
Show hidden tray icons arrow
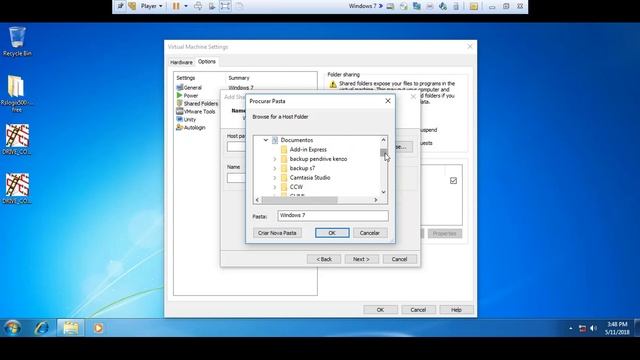(571, 328)
